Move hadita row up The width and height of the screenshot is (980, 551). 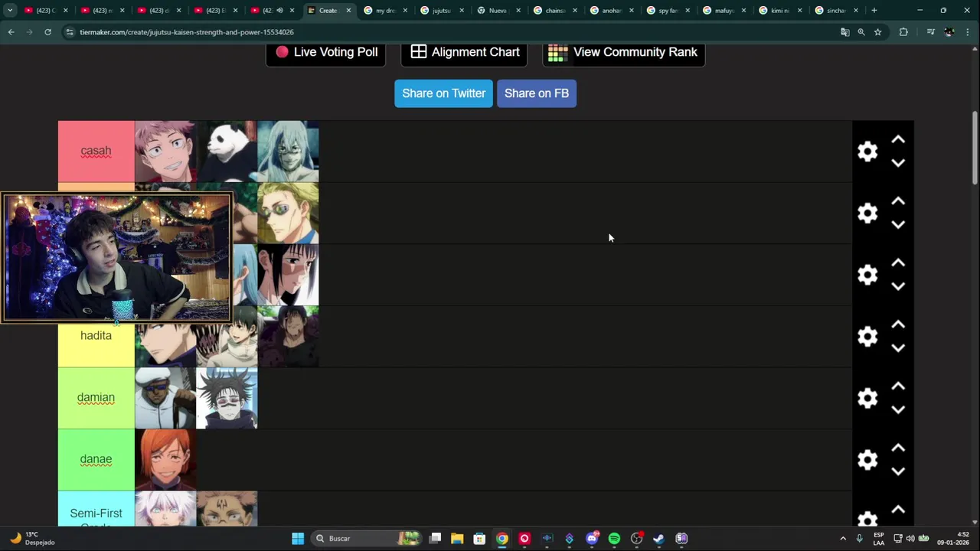(898, 324)
